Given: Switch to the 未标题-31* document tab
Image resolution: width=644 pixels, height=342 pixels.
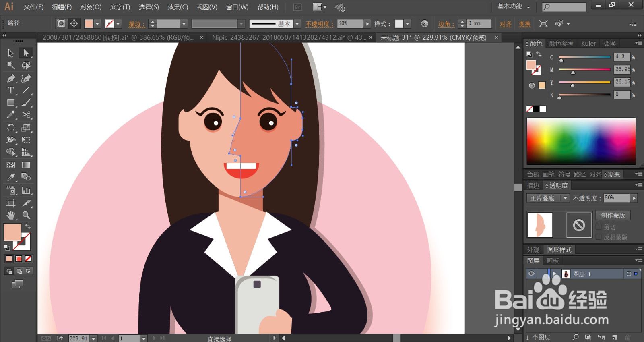Looking at the screenshot, I should click(x=433, y=37).
